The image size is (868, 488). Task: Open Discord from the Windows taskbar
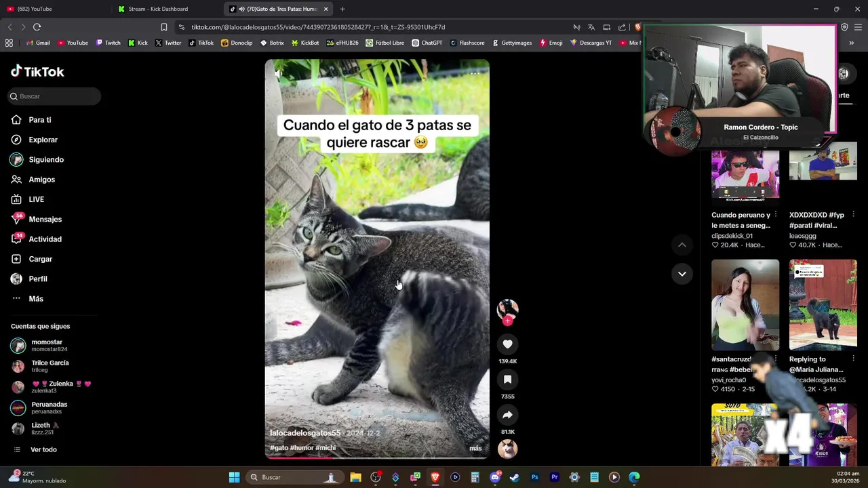[x=495, y=477]
